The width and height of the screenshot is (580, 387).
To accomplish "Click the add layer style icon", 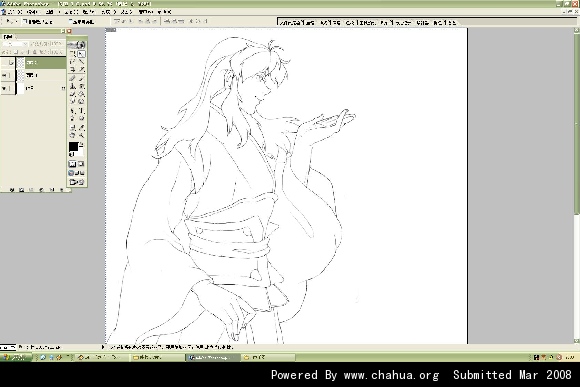I will [x=11, y=189].
